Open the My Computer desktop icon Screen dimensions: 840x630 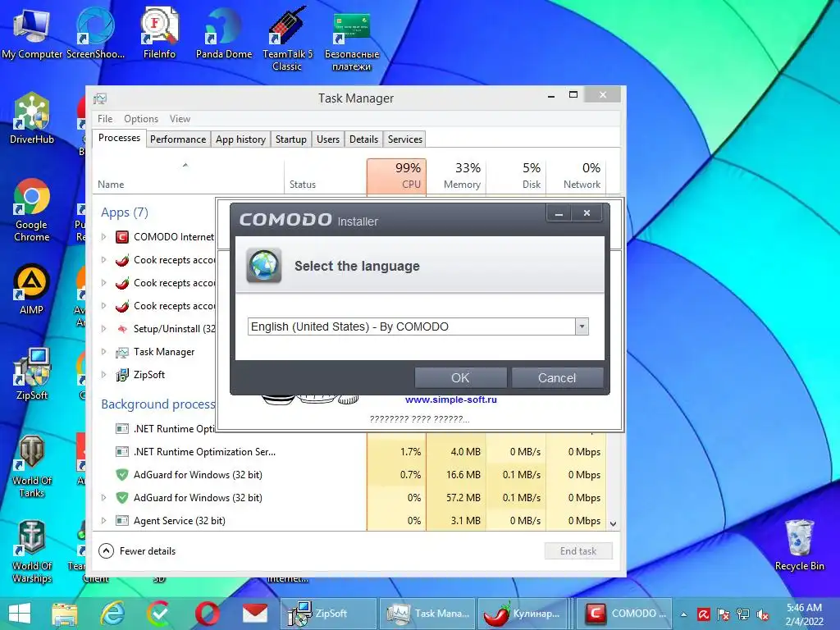[32, 32]
